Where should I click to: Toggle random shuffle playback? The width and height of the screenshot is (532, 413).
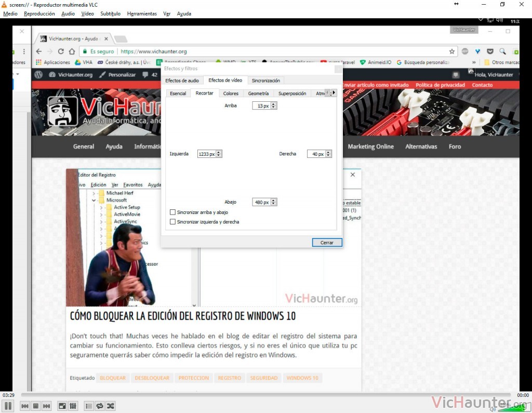pos(110,406)
